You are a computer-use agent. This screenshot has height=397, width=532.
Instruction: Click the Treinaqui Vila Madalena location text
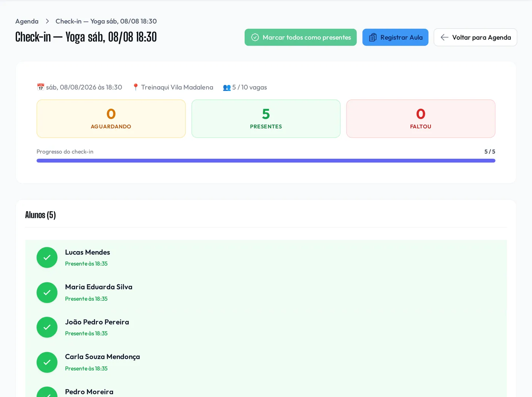(x=177, y=87)
